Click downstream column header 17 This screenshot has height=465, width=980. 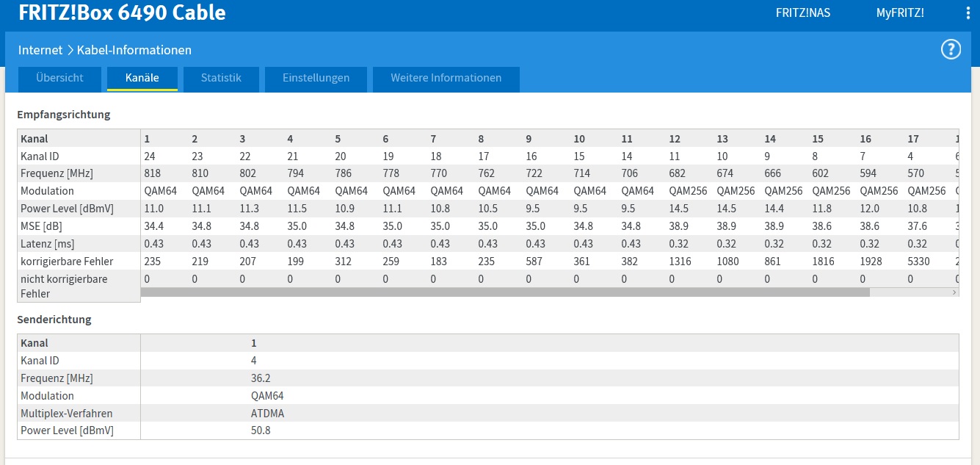[x=913, y=139]
